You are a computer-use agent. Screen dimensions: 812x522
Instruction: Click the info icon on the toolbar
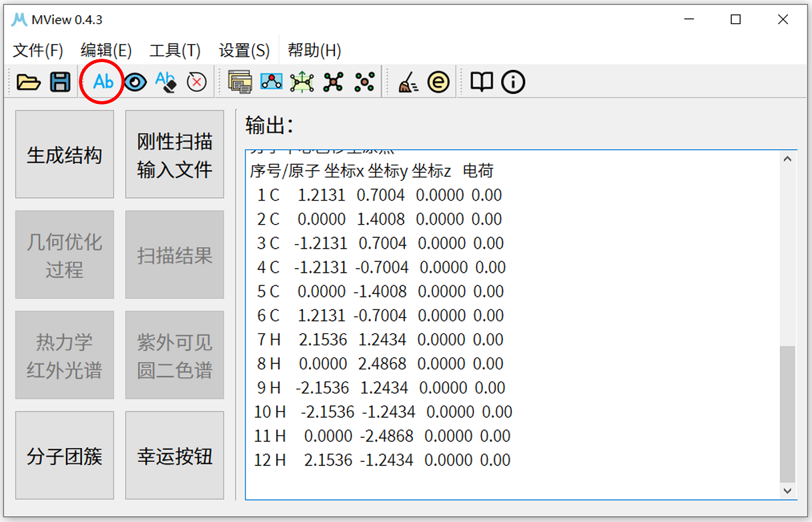512,81
